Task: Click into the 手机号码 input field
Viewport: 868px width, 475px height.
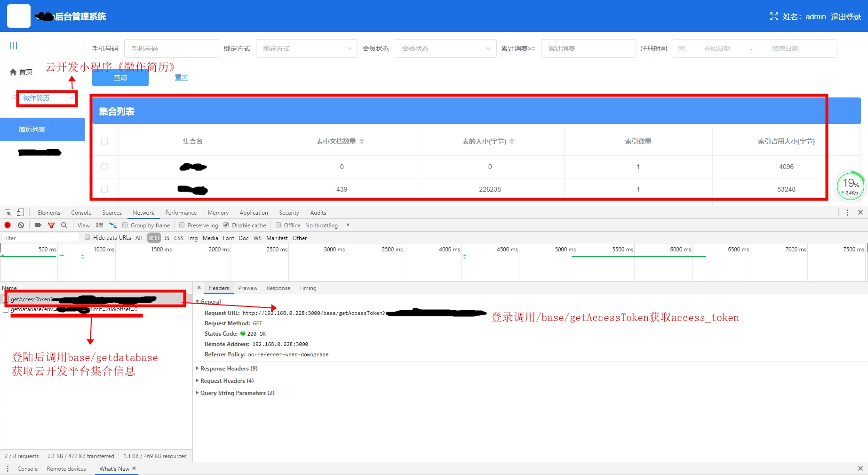Action: tap(172, 48)
